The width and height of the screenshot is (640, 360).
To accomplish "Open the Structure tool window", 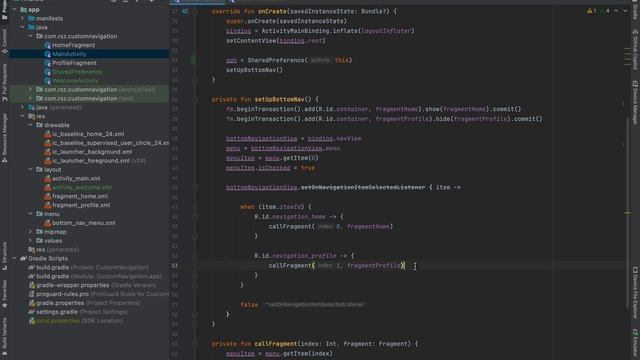I will click(x=4, y=256).
